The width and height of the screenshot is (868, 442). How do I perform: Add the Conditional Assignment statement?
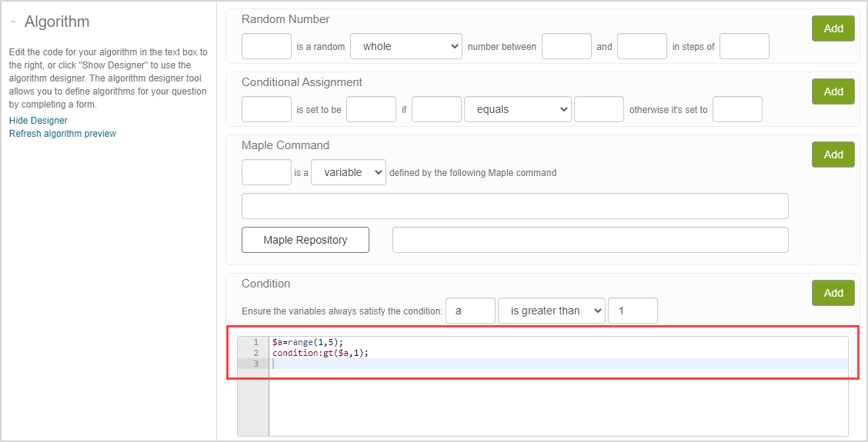[x=833, y=91]
